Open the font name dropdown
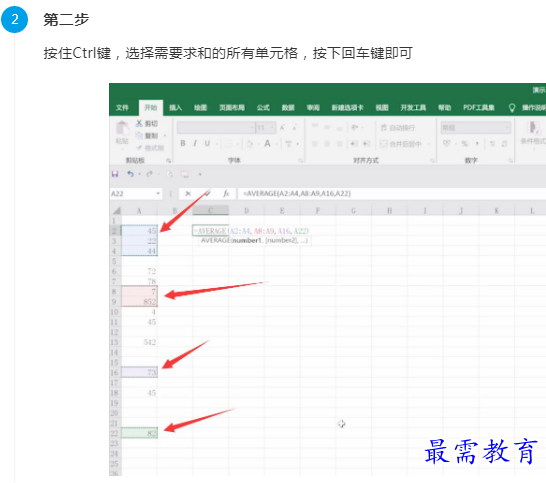The width and height of the screenshot is (546, 483). pos(252,128)
